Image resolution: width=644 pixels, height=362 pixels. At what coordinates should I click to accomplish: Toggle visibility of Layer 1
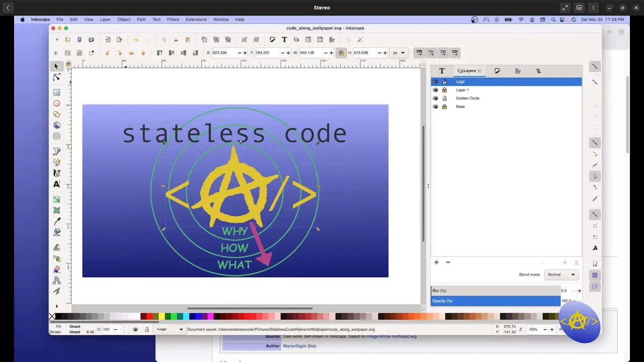point(436,90)
